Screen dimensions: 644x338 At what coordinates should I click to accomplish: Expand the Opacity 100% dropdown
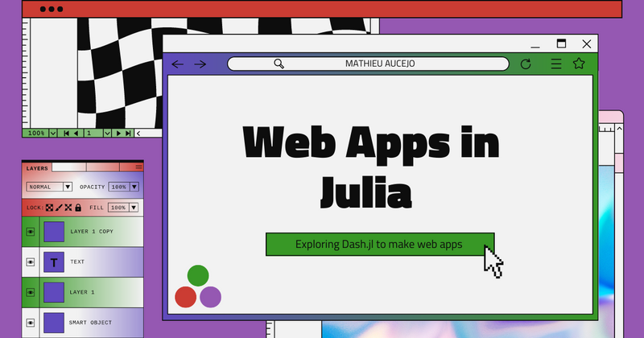pos(133,187)
